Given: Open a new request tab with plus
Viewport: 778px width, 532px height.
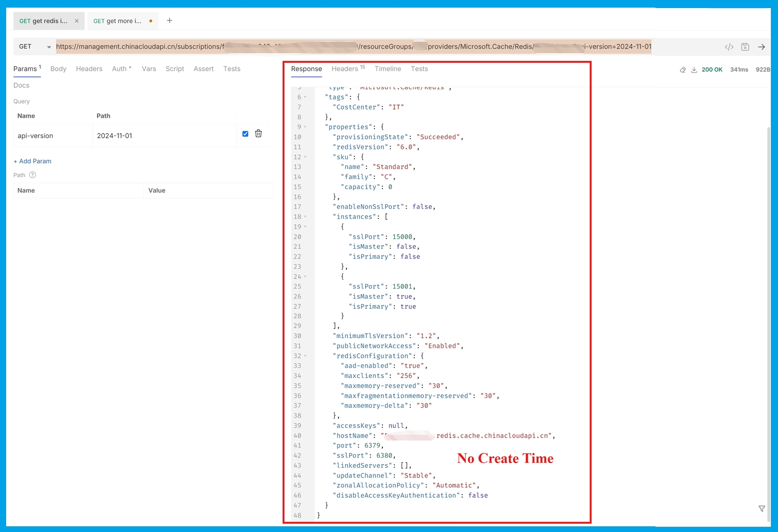Looking at the screenshot, I should coord(170,20).
